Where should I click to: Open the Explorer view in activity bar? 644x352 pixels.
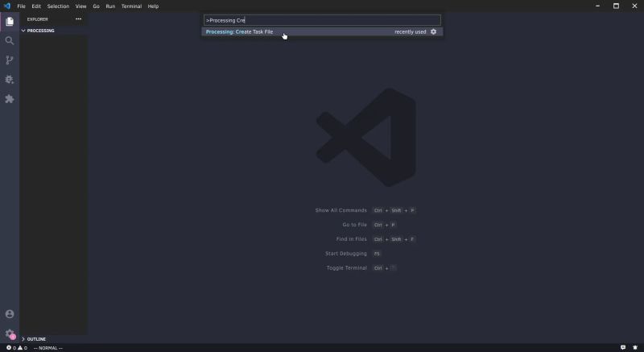point(10,22)
